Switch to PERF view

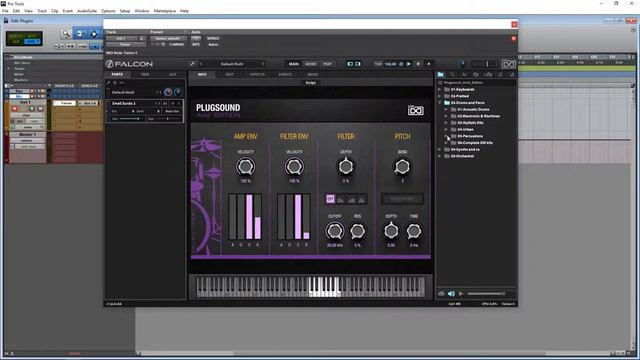327,64
